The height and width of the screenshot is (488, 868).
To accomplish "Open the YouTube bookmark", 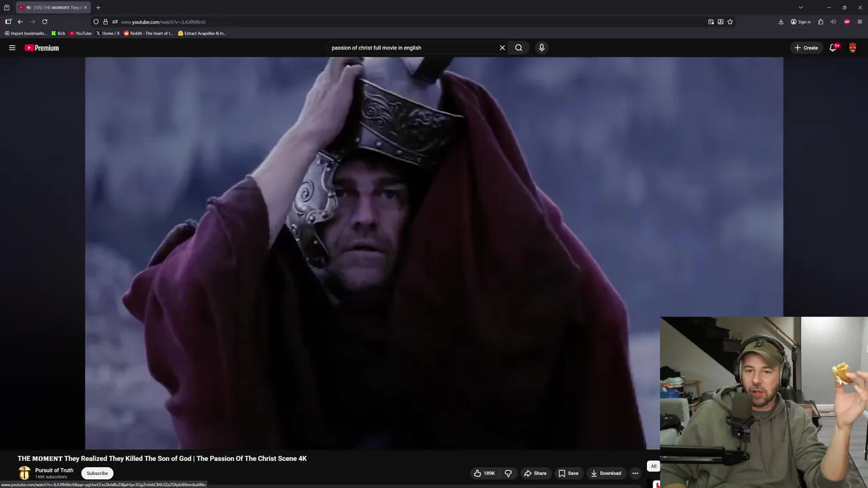I will (x=81, y=33).
